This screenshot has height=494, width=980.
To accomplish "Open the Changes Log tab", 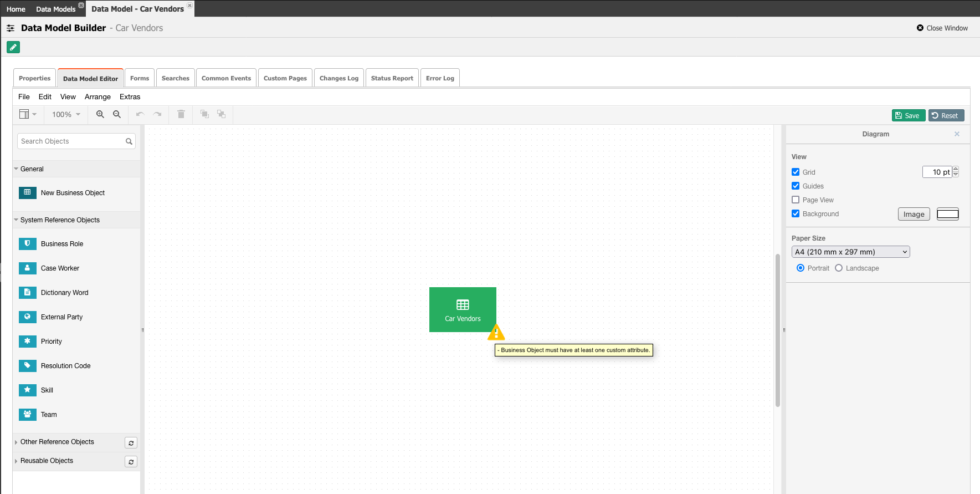I will [339, 78].
